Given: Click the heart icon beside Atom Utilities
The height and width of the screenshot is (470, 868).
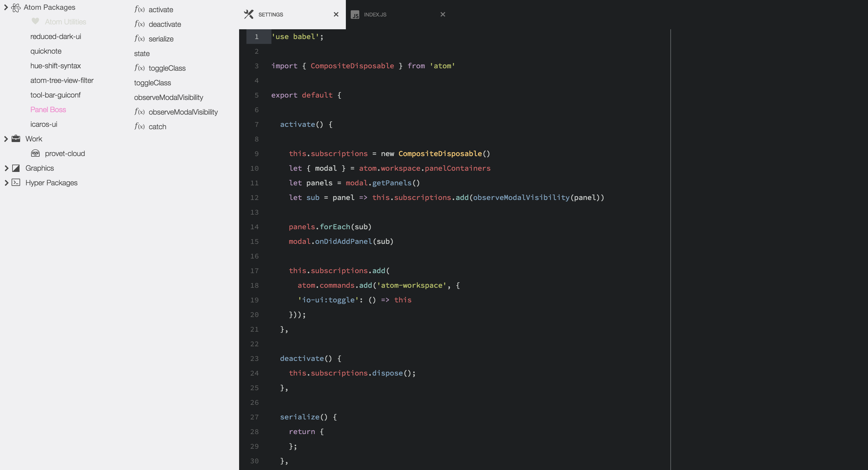Looking at the screenshot, I should [x=35, y=21].
